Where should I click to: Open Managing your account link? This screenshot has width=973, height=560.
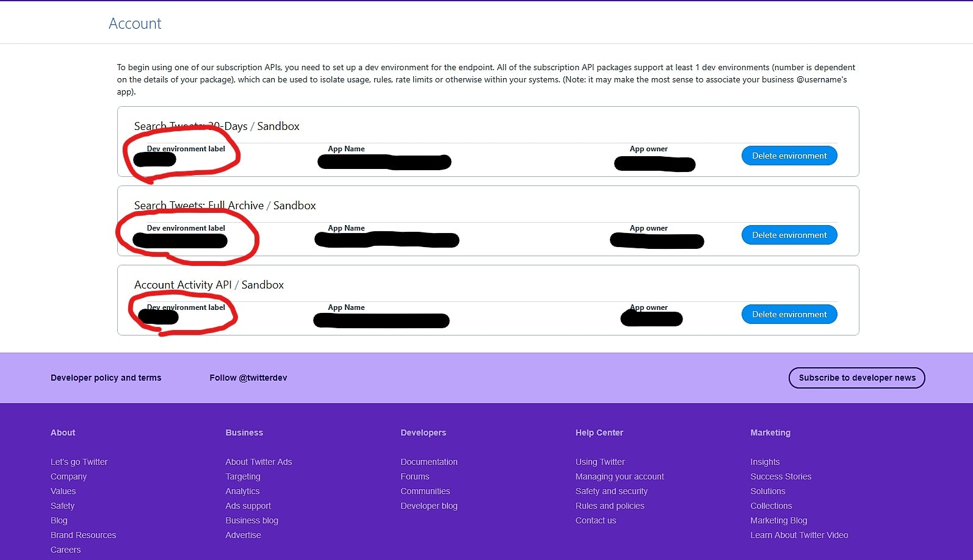coord(620,476)
